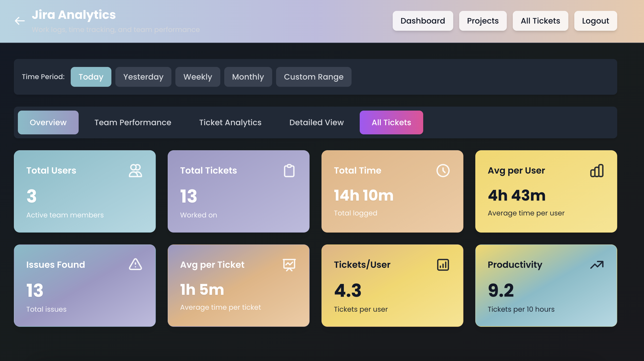
Task: Switch to the Ticket Analytics tab
Action: click(x=230, y=122)
